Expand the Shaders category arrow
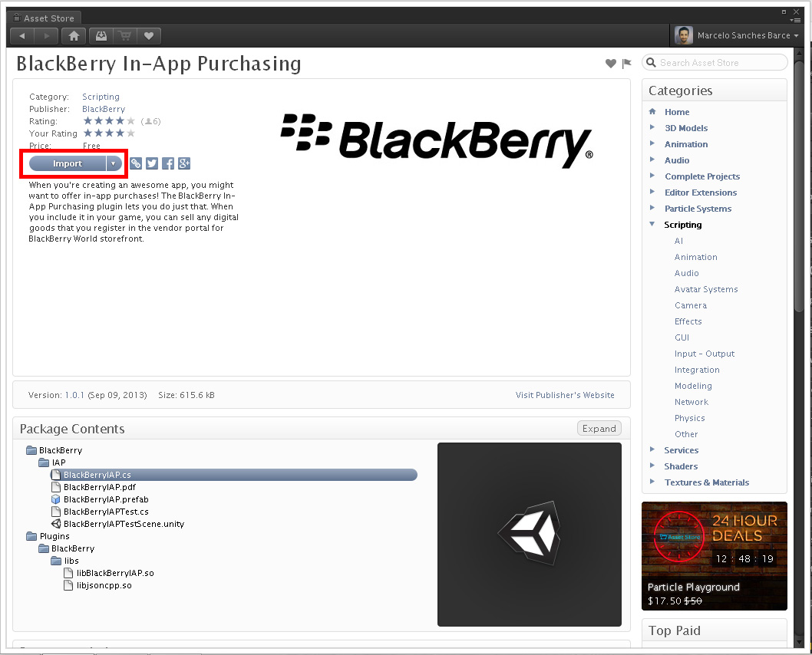This screenshot has width=812, height=655. tap(652, 465)
